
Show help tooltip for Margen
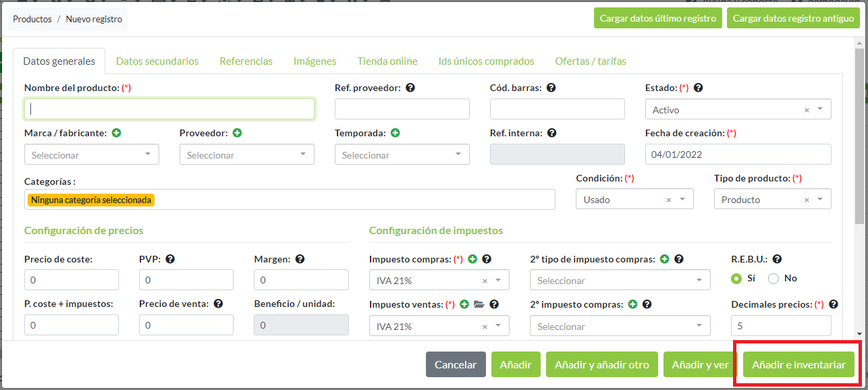point(300,258)
